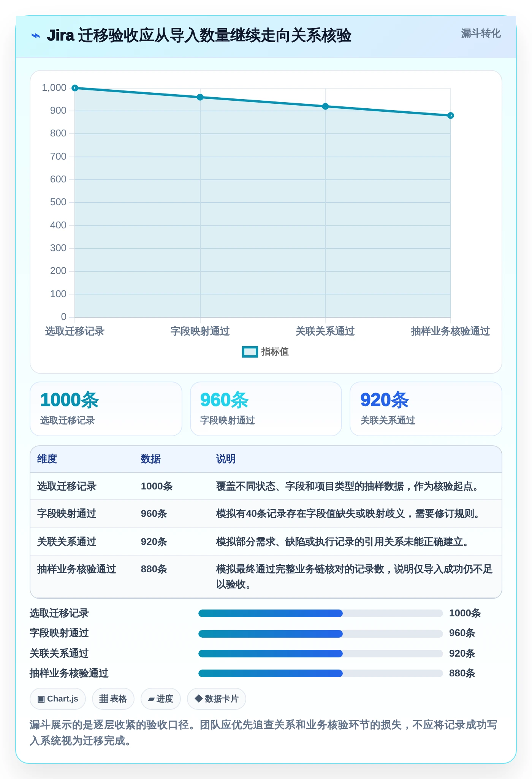Click the grid icon in the 表格 chip
The width and height of the screenshot is (532, 779).
point(104,699)
